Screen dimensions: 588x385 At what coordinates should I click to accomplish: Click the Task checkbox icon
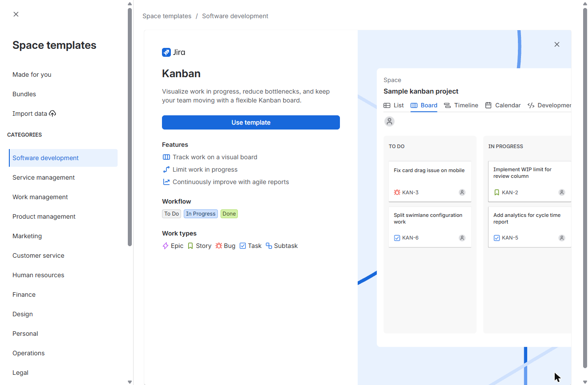[x=243, y=246]
